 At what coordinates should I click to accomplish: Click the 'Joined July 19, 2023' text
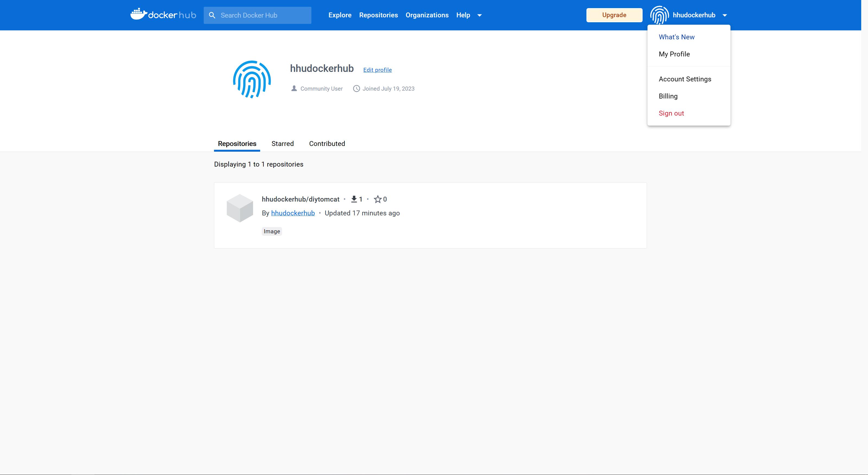click(388, 89)
